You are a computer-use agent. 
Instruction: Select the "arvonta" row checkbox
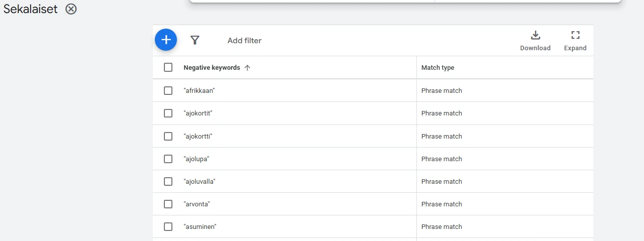coord(168,204)
